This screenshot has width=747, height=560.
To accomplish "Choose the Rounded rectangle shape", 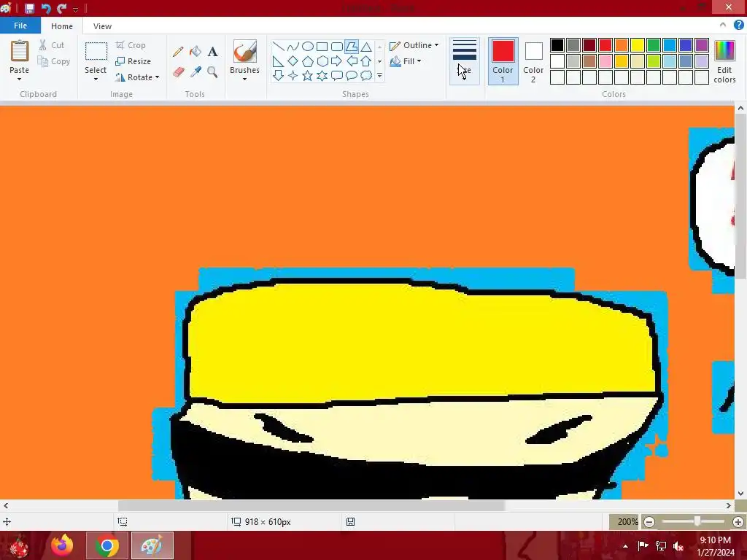I will (337, 46).
